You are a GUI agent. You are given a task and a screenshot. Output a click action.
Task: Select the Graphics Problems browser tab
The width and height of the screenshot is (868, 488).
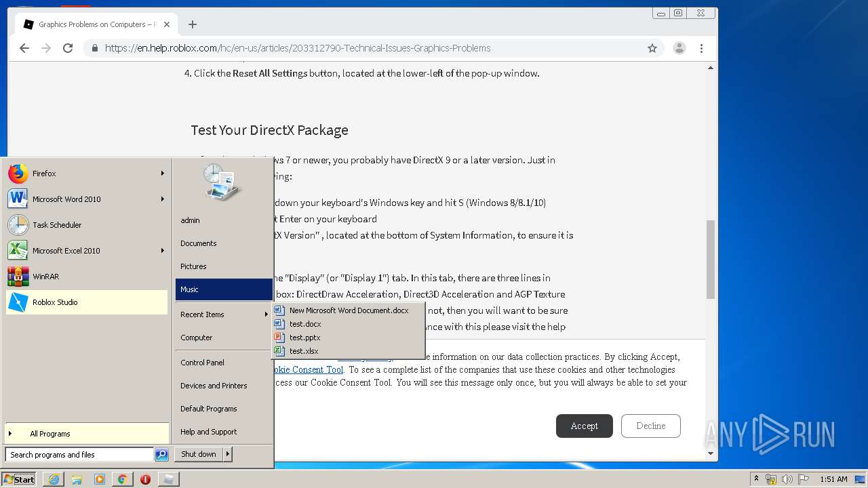(x=97, y=24)
